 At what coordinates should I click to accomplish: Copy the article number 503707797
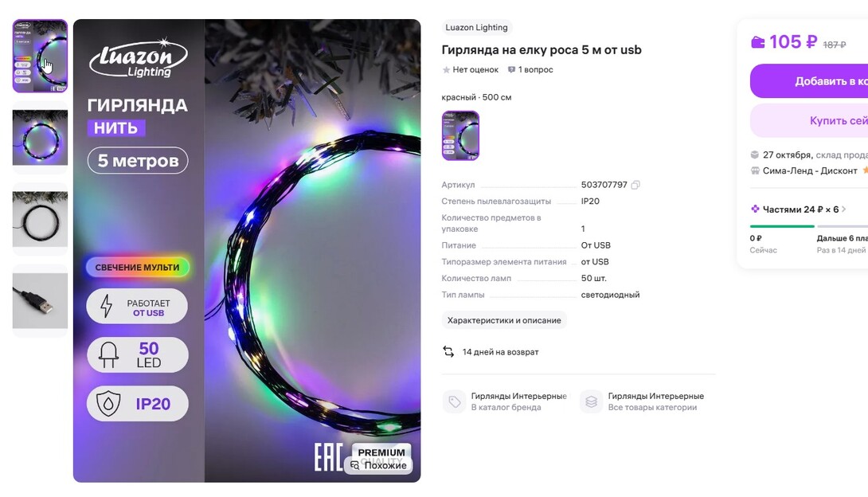635,185
